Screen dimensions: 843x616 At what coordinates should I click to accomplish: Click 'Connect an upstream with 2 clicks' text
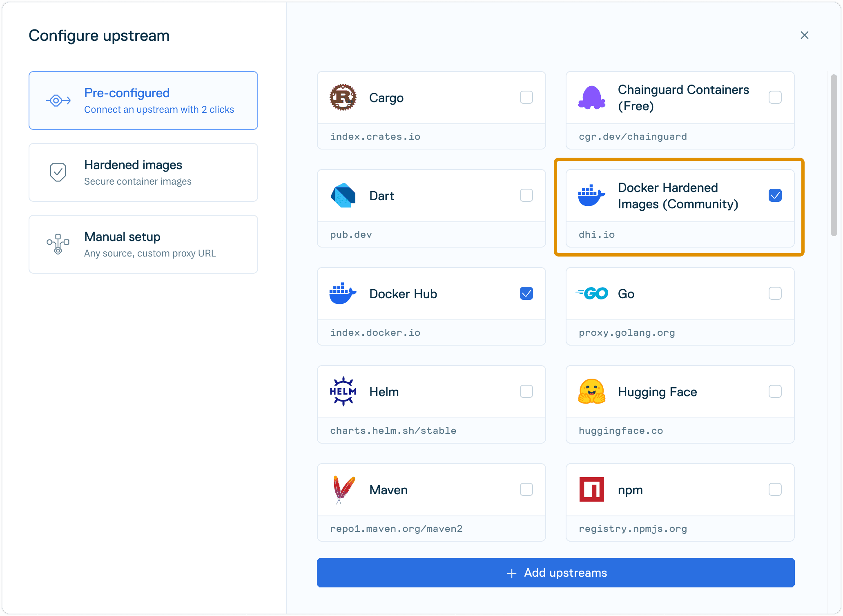point(159,109)
